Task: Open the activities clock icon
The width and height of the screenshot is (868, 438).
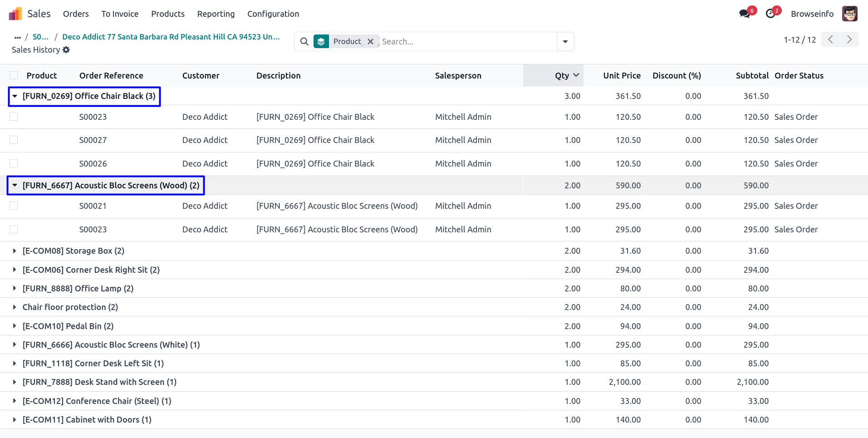Action: (x=770, y=14)
